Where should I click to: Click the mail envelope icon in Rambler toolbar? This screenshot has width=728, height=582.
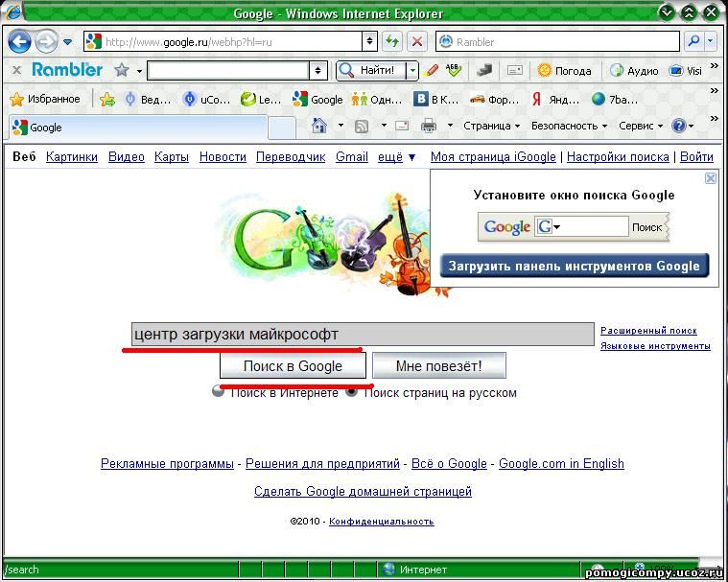pyautogui.click(x=515, y=71)
